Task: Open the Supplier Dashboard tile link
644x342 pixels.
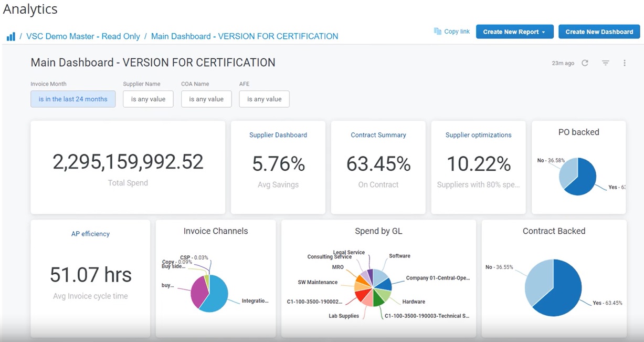Action: pos(278,135)
